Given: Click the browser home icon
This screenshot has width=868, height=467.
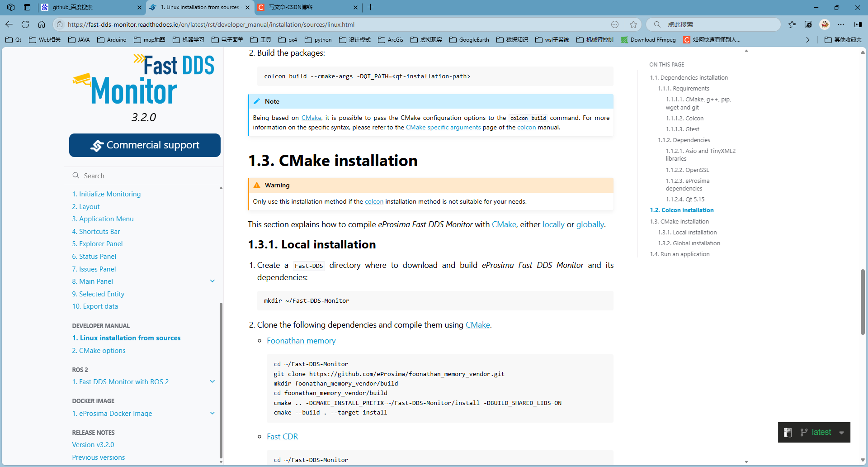Looking at the screenshot, I should point(42,24).
